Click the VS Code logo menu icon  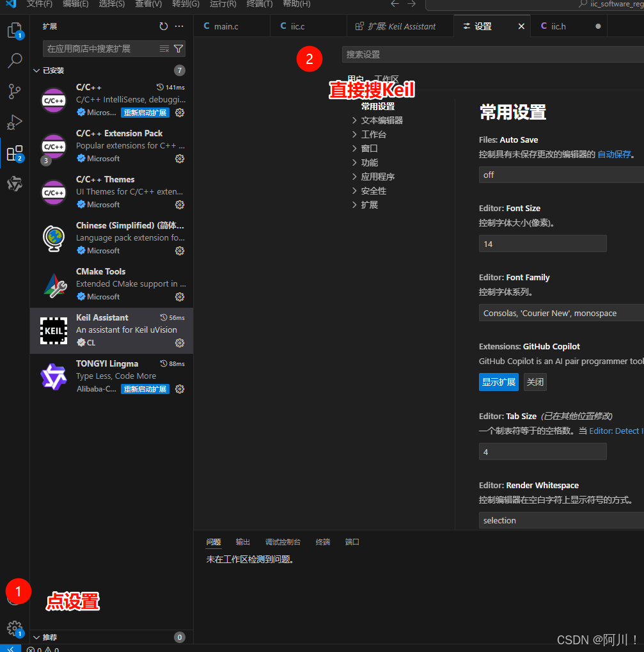[12, 4]
